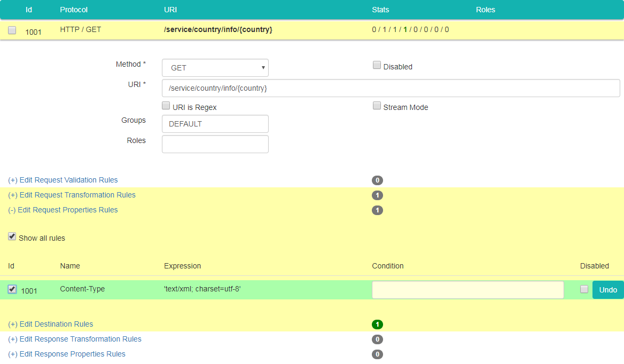The width and height of the screenshot is (624, 364).
Task: Toggle the Disabled checkbox for the Content-Type rule
Action: pyautogui.click(x=584, y=289)
